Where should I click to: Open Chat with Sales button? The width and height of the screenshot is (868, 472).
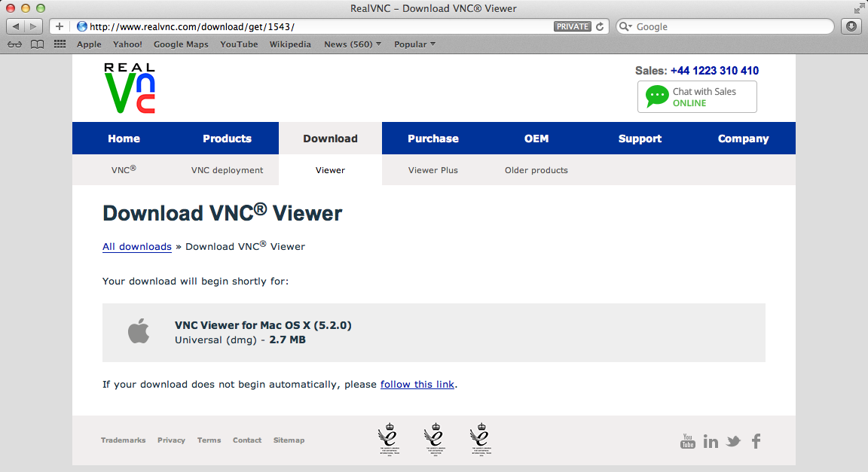(x=697, y=97)
